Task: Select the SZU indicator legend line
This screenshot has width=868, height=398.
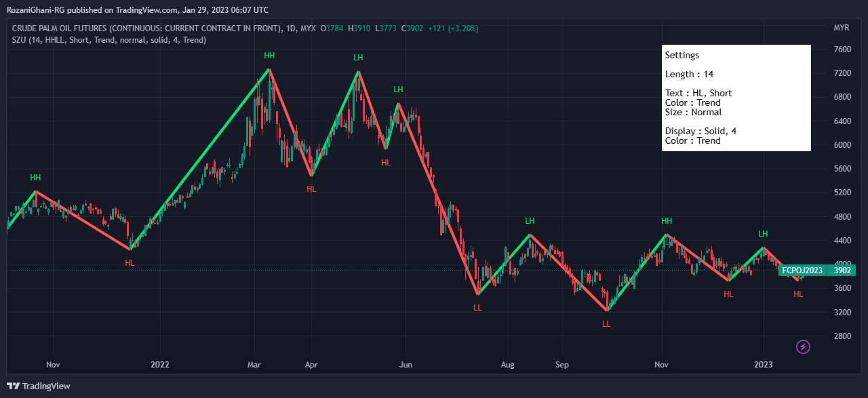Action: [109, 40]
